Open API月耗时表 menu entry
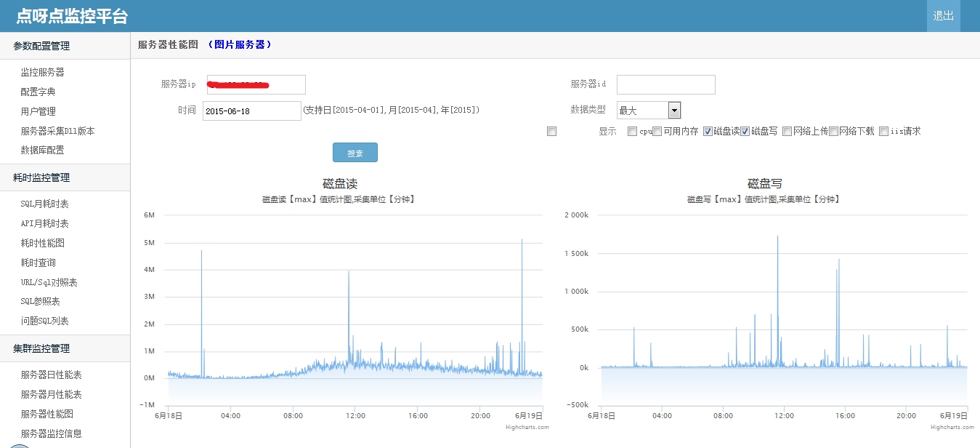The width and height of the screenshot is (980, 448). 44,224
